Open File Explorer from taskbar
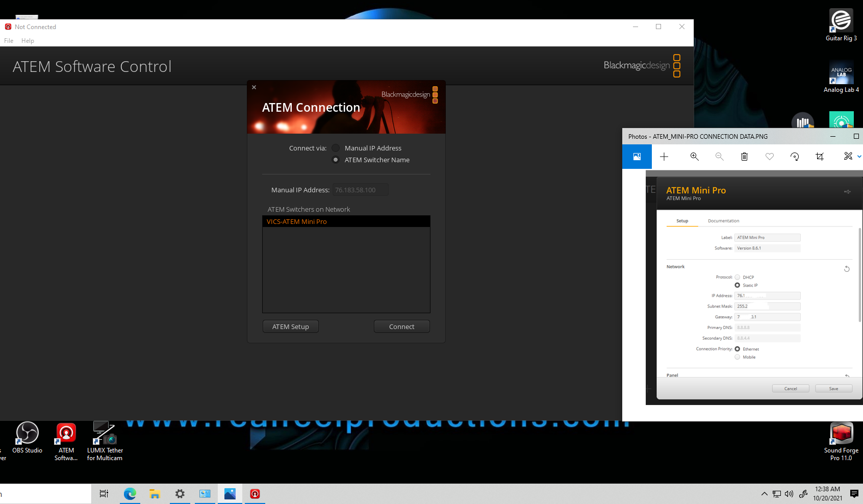 pyautogui.click(x=155, y=494)
